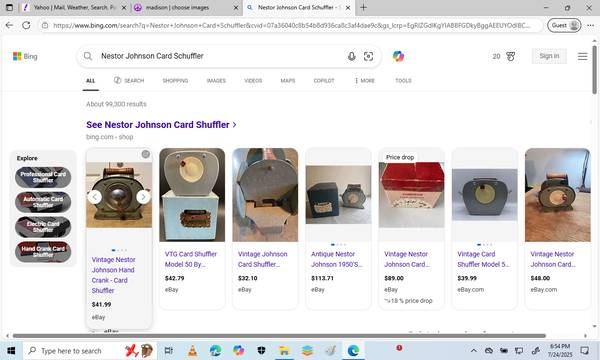Open visual search camera icon
The image size is (600, 360).
tap(368, 57)
